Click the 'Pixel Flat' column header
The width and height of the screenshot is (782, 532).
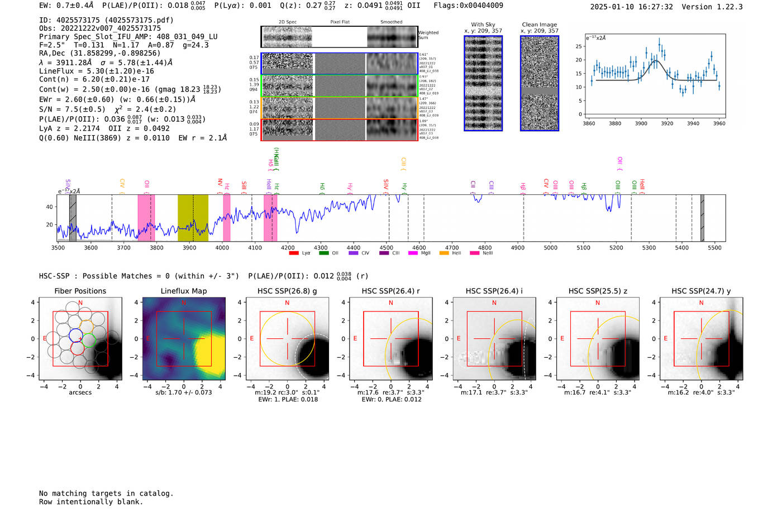tap(340, 22)
